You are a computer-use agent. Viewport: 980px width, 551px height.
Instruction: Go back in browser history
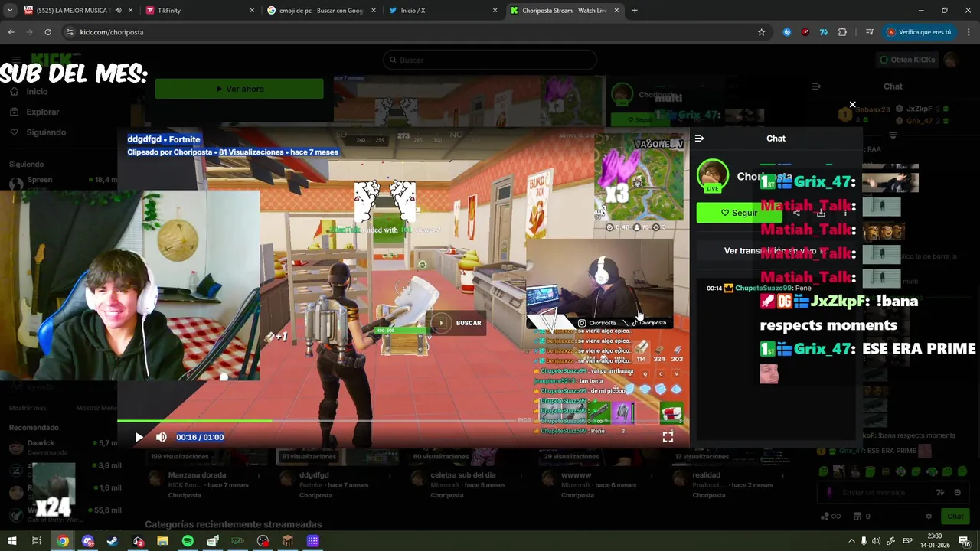pos(11,32)
